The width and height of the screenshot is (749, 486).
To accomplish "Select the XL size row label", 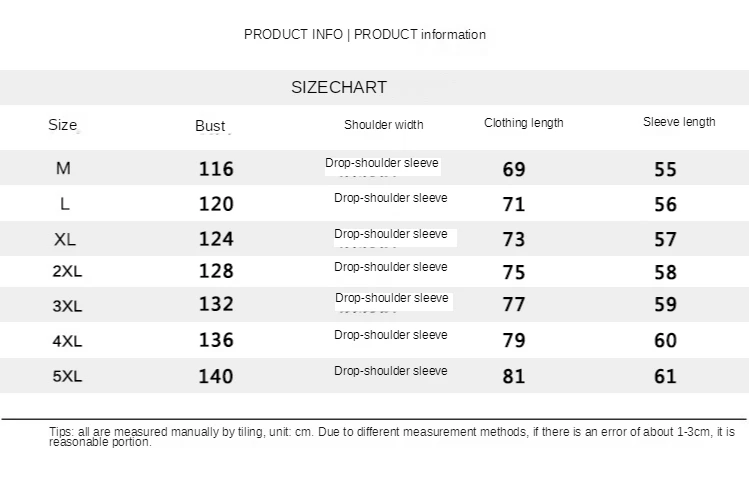I will (x=65, y=240).
